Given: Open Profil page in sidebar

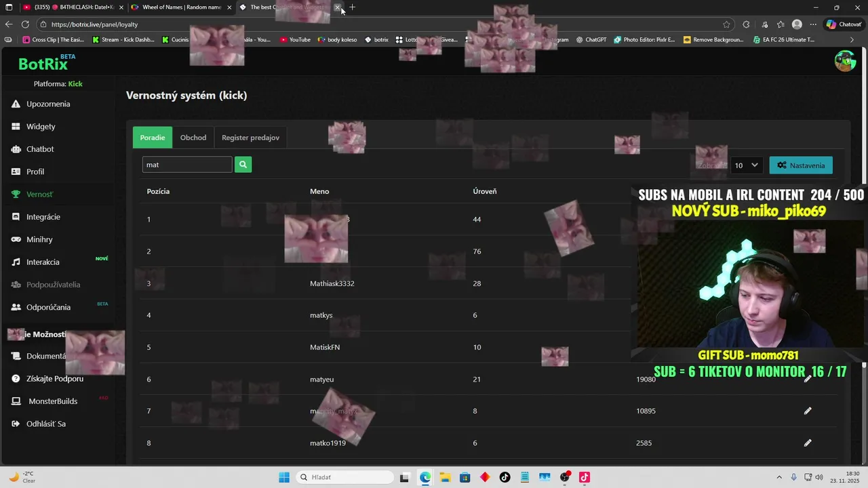Looking at the screenshot, I should pyautogui.click(x=35, y=171).
